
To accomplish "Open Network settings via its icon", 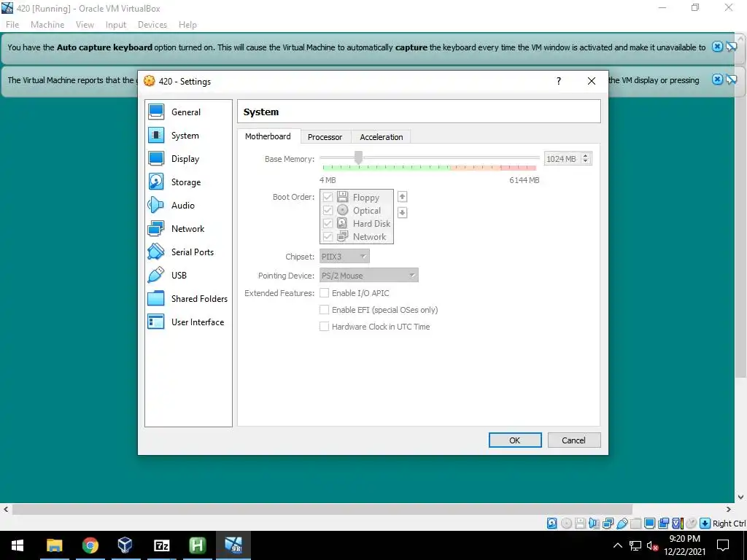I will click(156, 228).
